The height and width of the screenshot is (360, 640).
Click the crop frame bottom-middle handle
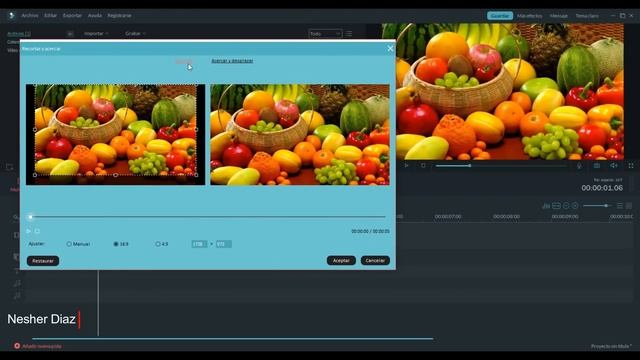[x=116, y=175]
